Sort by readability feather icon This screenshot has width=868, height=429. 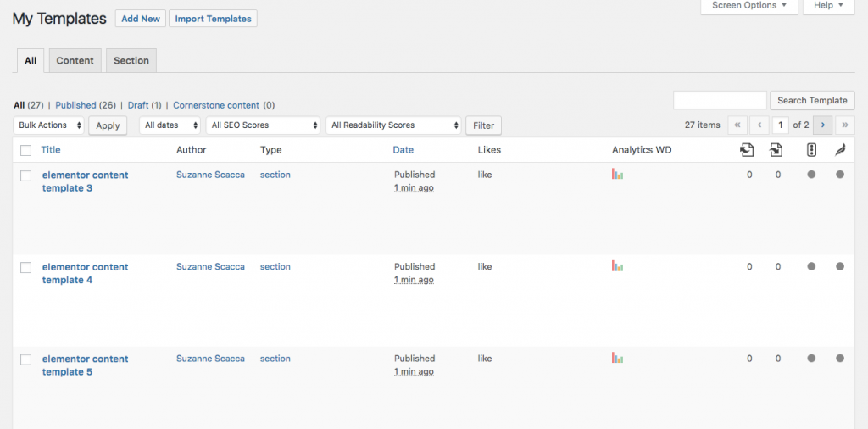pyautogui.click(x=840, y=150)
